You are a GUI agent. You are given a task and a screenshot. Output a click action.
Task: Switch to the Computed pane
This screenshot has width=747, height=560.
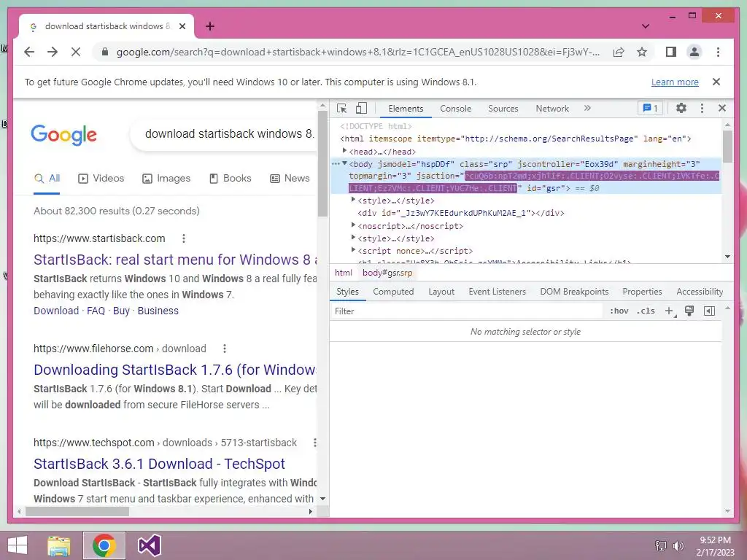pyautogui.click(x=393, y=292)
